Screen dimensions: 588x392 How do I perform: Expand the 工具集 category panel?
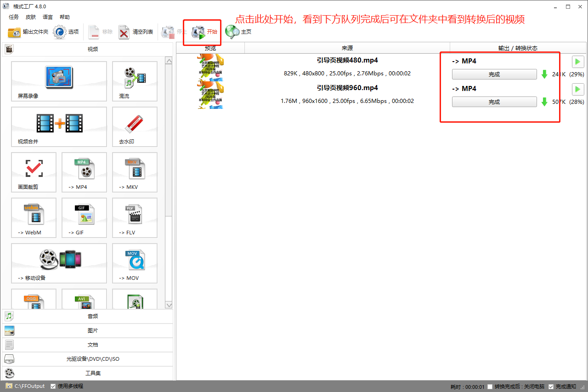[x=87, y=373]
